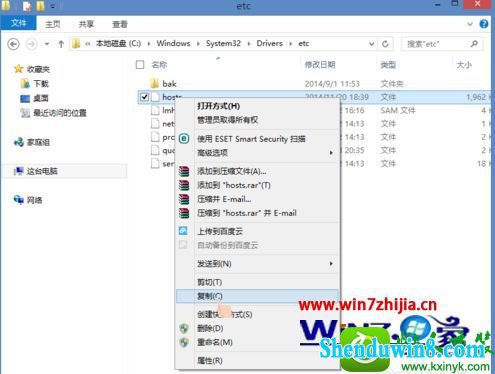
Task: Sort by 名称 column header
Action: click(159, 65)
